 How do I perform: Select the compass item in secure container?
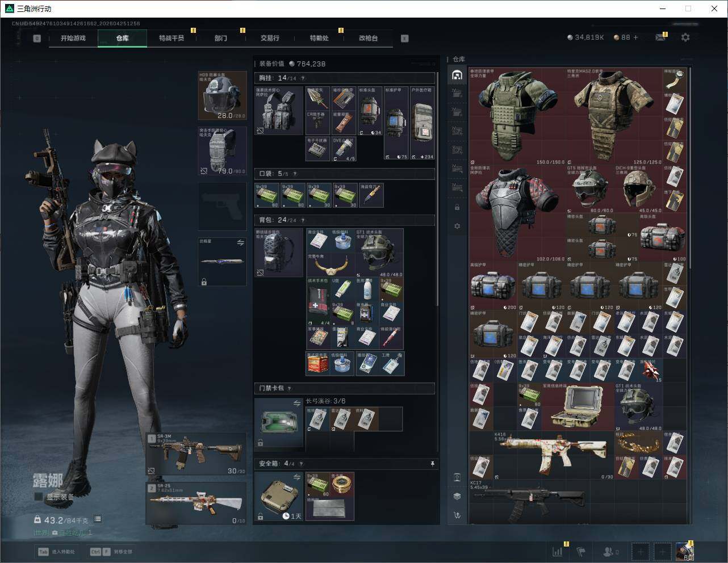(342, 484)
